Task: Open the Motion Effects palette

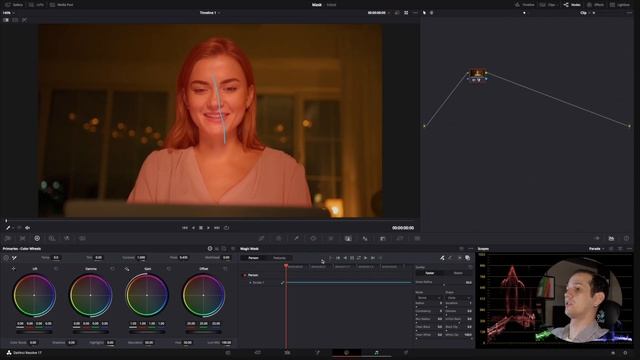Action: [x=82, y=238]
